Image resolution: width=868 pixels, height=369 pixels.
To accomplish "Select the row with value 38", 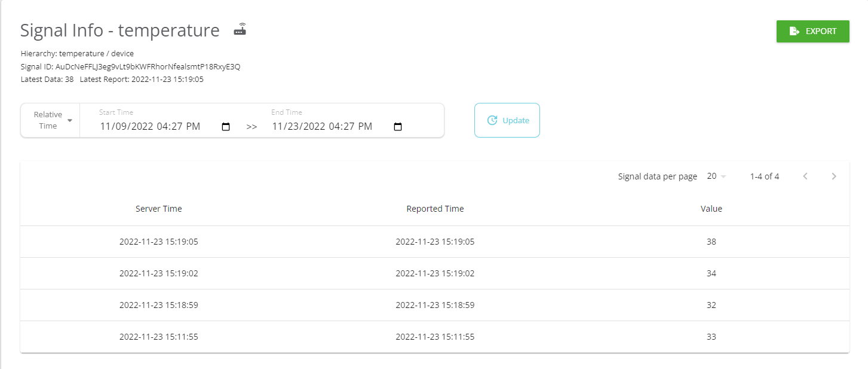I will [x=434, y=242].
